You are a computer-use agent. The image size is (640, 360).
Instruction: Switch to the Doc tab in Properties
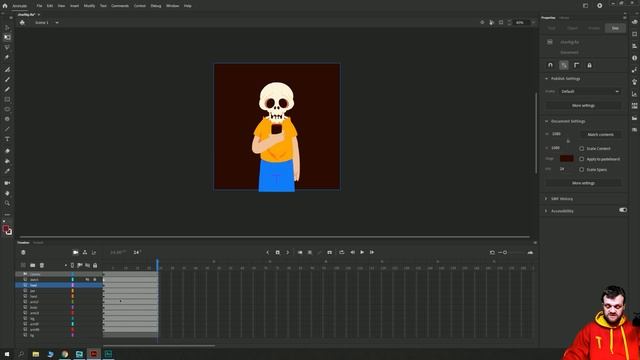[615, 28]
